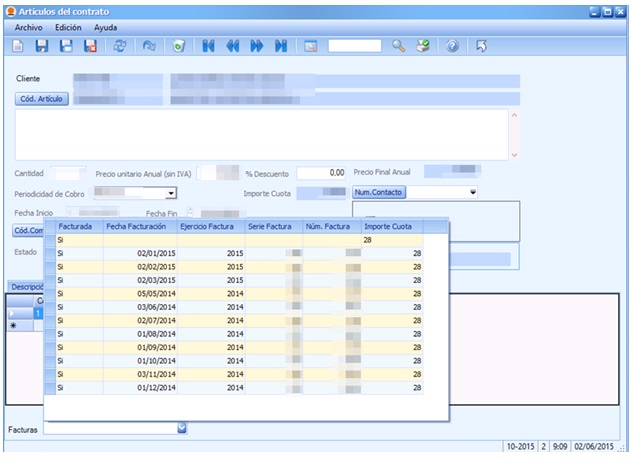Click the New document toolbar icon
The image size is (633, 464).
(x=18, y=46)
